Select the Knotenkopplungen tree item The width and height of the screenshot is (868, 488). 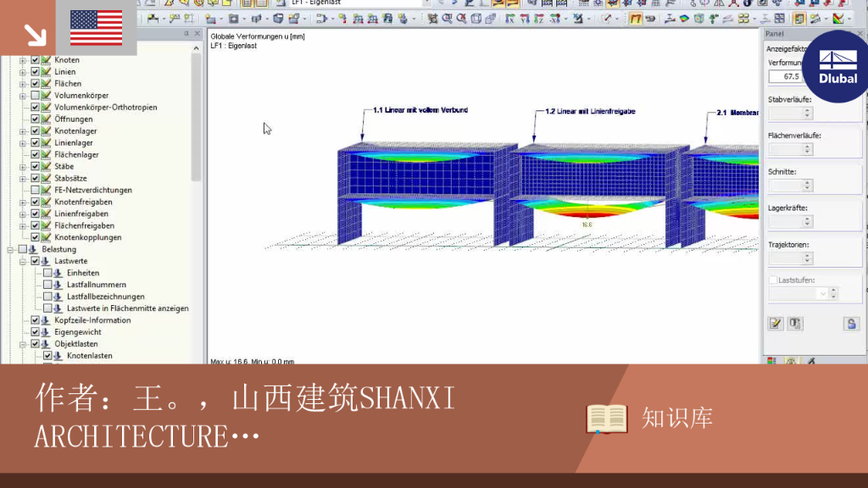point(88,237)
